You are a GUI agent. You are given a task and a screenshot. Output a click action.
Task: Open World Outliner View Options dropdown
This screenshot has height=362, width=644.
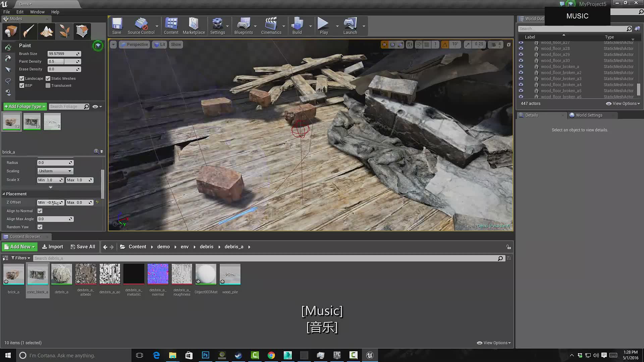tap(623, 104)
